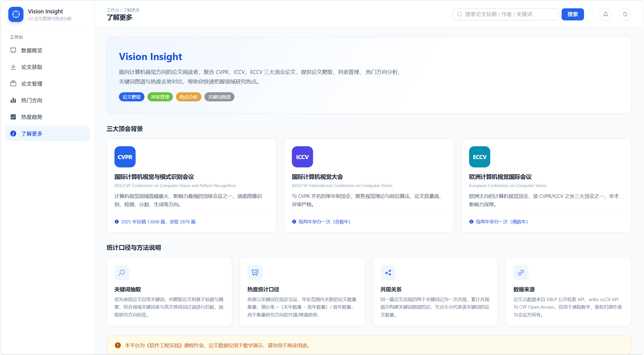Click the 热点分析 orange tag
644x355 pixels.
(189, 97)
